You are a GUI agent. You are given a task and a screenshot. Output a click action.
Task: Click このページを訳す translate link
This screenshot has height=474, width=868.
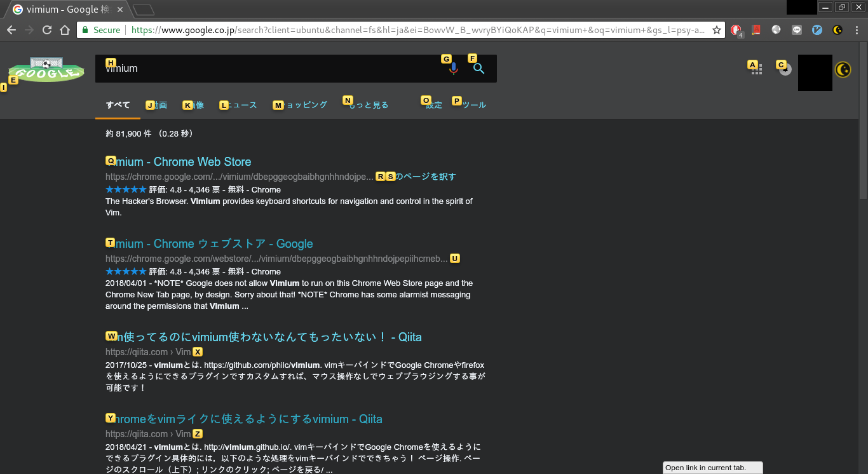tap(423, 177)
